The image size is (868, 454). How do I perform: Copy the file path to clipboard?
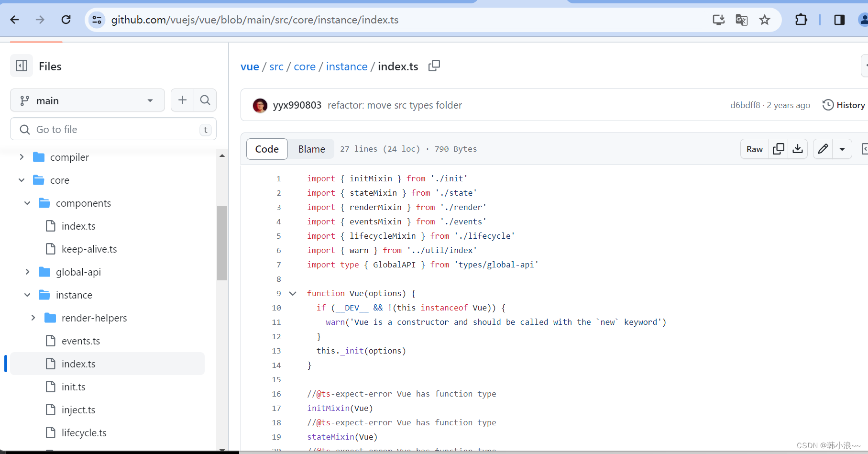(434, 66)
